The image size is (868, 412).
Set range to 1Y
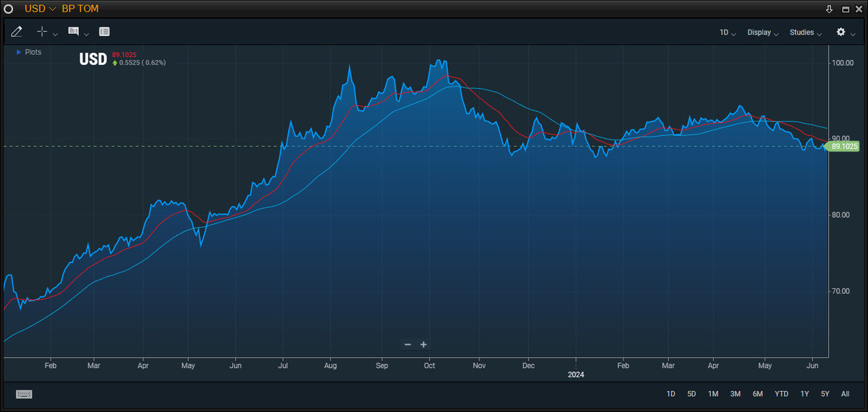805,394
